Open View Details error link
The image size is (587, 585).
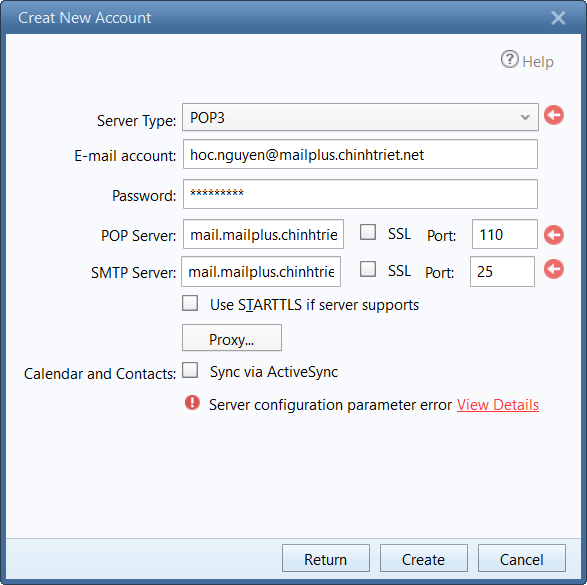(x=498, y=405)
